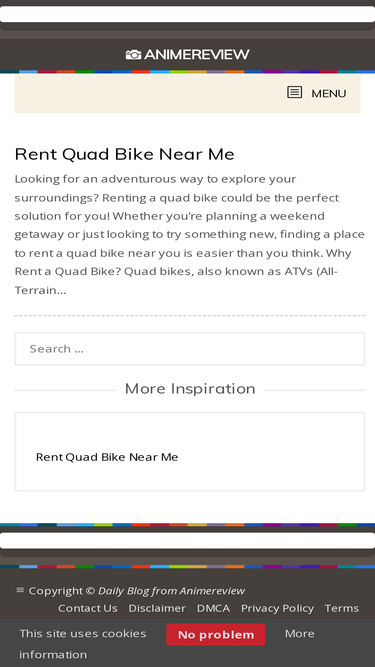Focus the Search input field
This screenshot has width=375, height=667.
tap(190, 349)
